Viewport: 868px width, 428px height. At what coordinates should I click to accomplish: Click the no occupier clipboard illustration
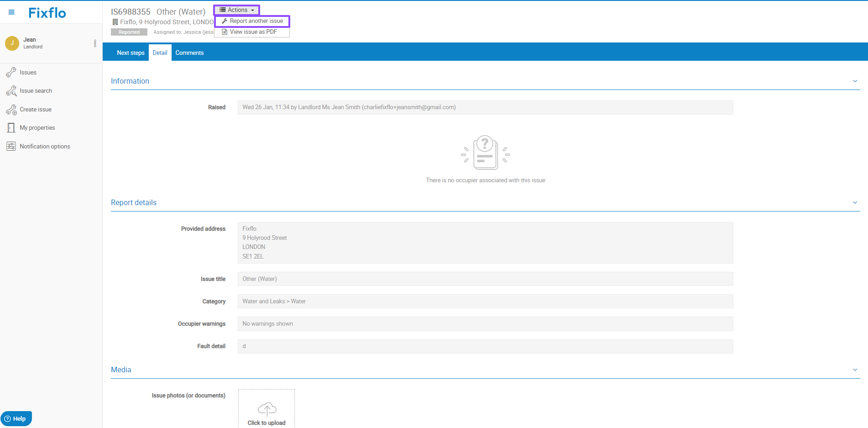tap(485, 153)
